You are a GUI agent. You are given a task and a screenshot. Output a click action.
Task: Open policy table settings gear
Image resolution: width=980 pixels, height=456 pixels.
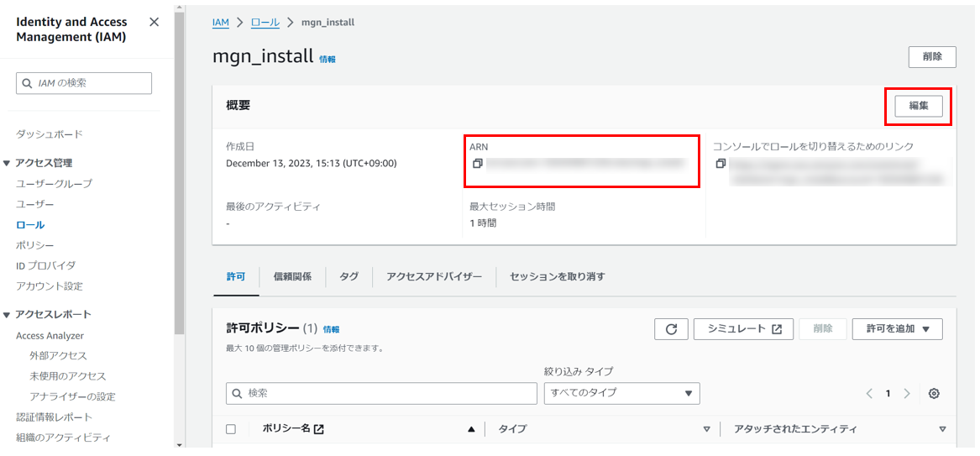click(934, 394)
